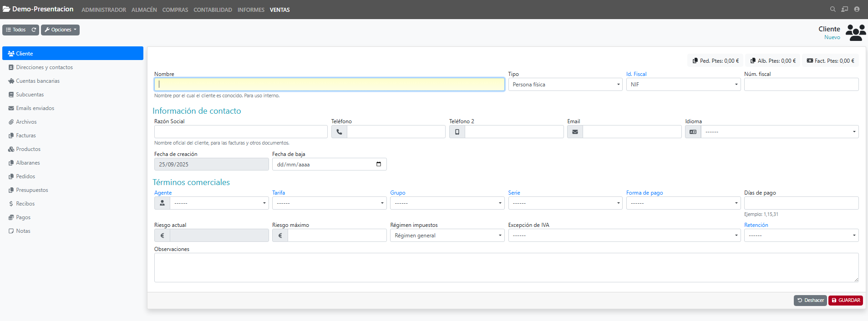Screen dimensions: 868x321
Task: Expand the Opciones dropdown button
Action: coord(60,30)
